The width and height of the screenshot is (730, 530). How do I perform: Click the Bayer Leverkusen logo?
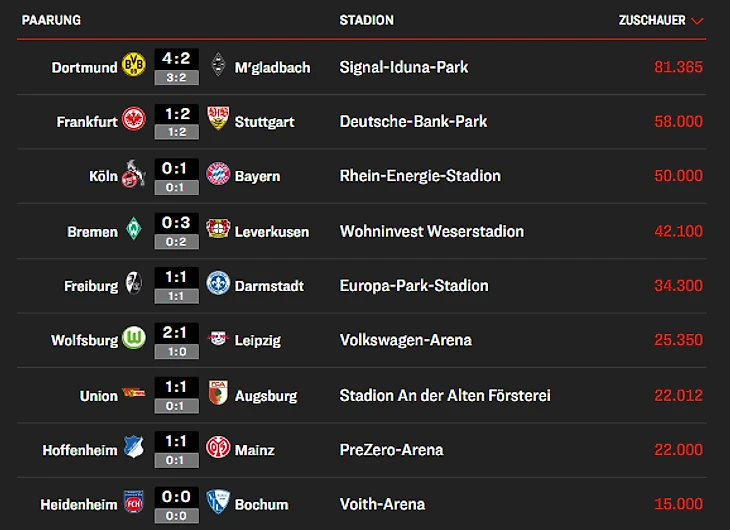click(218, 230)
